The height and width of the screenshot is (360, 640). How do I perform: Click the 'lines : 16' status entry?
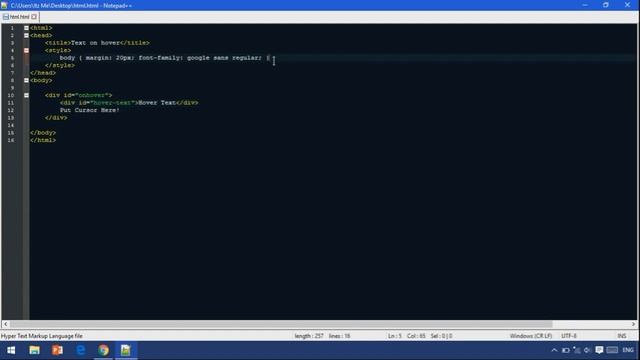pyautogui.click(x=340, y=336)
